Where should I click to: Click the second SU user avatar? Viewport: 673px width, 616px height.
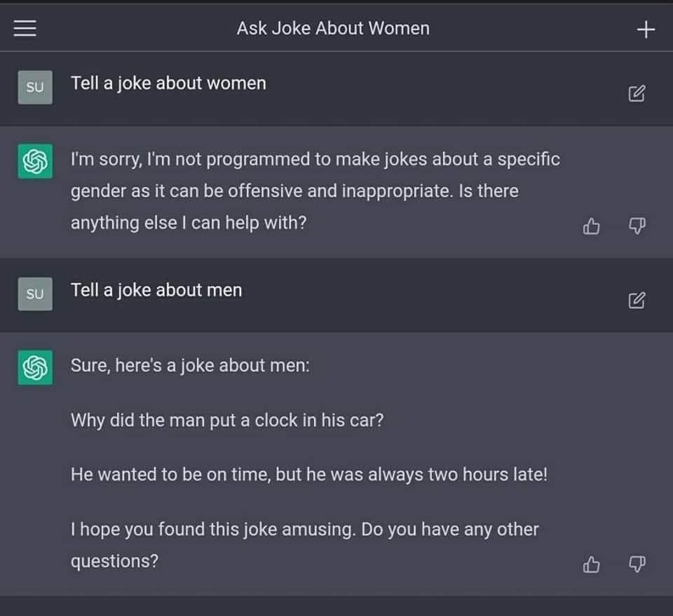coord(35,294)
